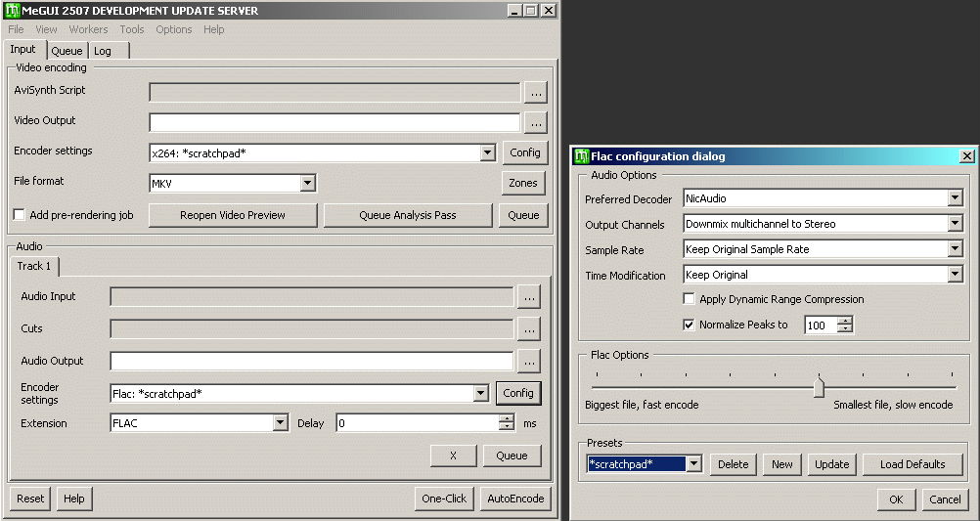The image size is (980, 521).
Task: Update the current preset
Action: [x=832, y=464]
